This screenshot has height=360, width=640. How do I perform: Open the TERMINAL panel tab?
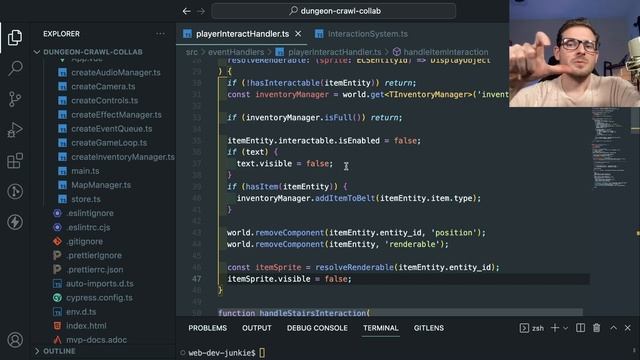pyautogui.click(x=381, y=328)
